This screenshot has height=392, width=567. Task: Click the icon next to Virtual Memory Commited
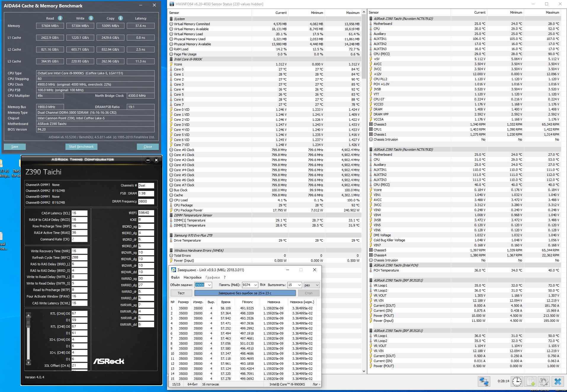coord(171,24)
